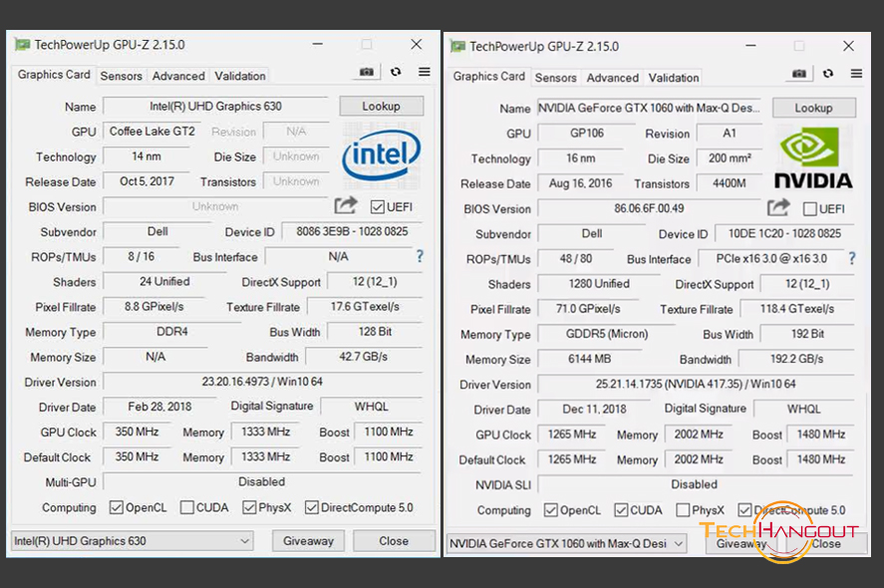
Task: Click the "17.6 GTexel/s" texture fillrate value
Action: tap(365, 307)
